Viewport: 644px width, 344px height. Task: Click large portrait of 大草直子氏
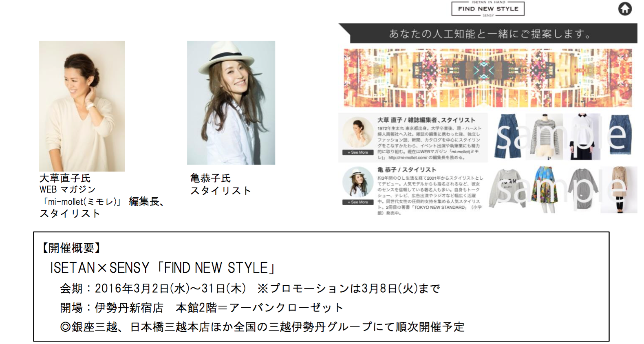(x=82, y=106)
